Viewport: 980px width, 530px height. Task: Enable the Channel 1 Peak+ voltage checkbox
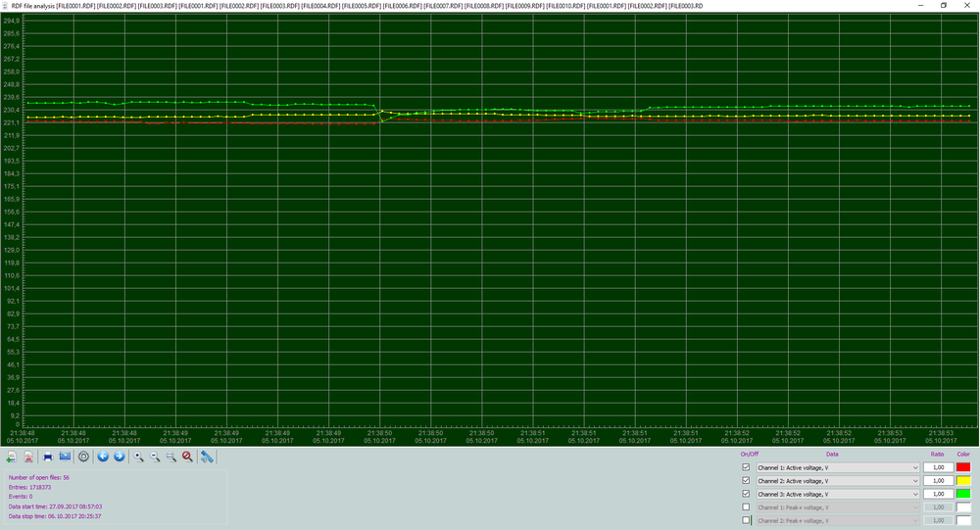click(x=746, y=506)
